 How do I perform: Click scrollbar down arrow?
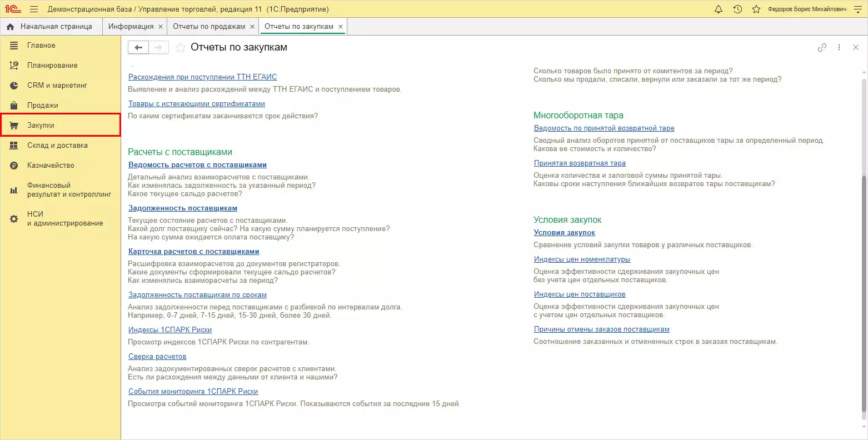[864, 426]
